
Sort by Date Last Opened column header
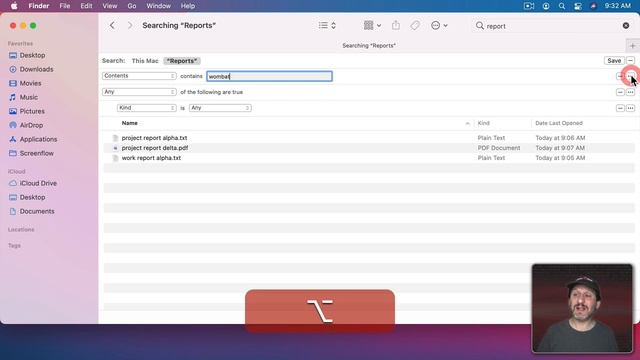click(559, 123)
